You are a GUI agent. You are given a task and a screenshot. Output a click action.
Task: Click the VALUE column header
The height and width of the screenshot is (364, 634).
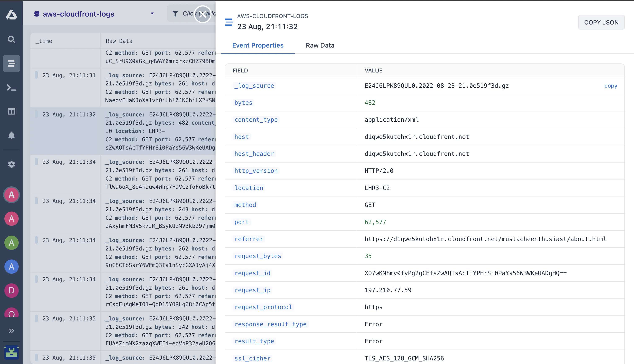coord(373,71)
